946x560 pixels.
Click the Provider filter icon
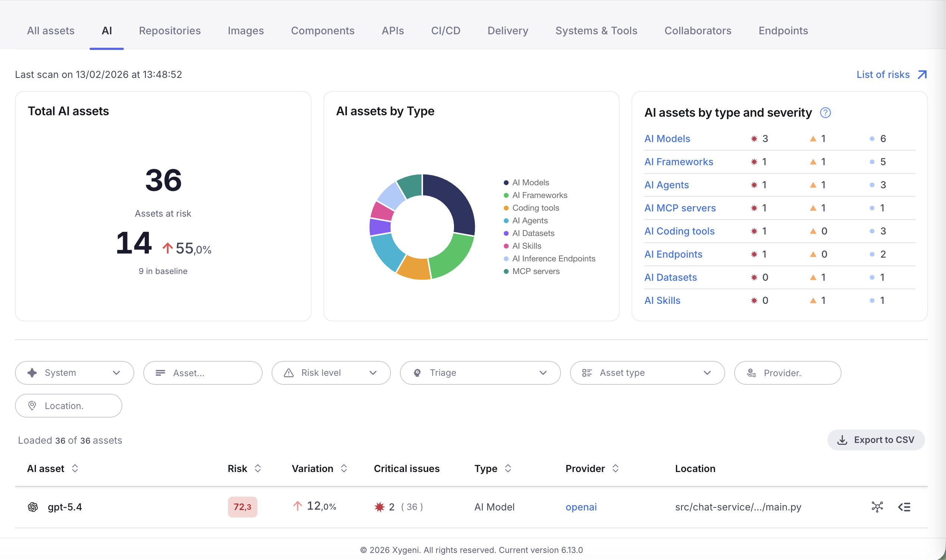point(751,373)
